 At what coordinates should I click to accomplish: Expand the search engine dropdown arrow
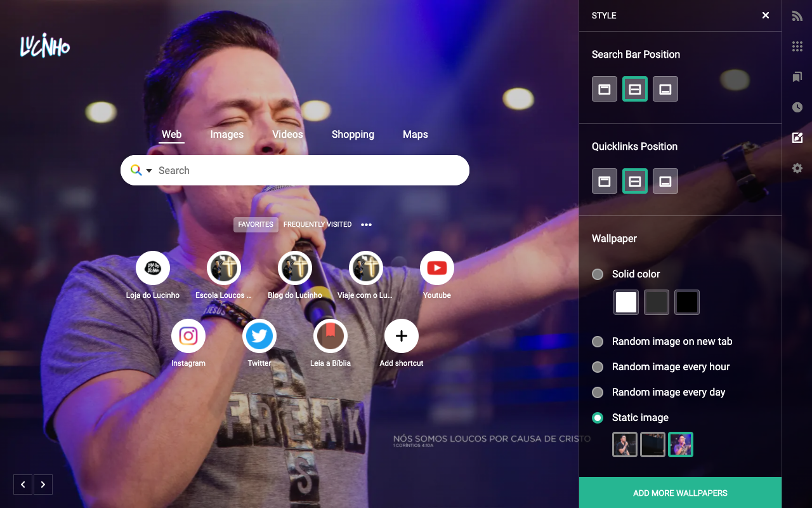(149, 171)
